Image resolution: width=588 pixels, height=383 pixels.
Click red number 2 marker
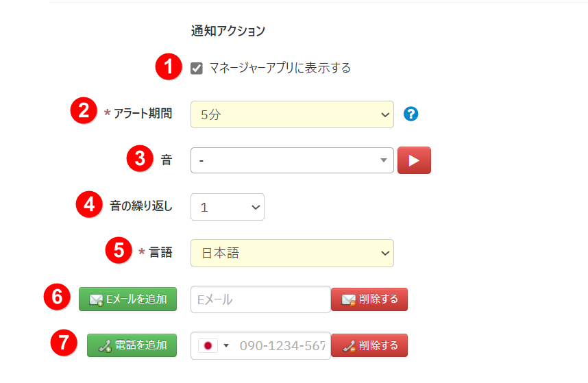click(x=84, y=111)
